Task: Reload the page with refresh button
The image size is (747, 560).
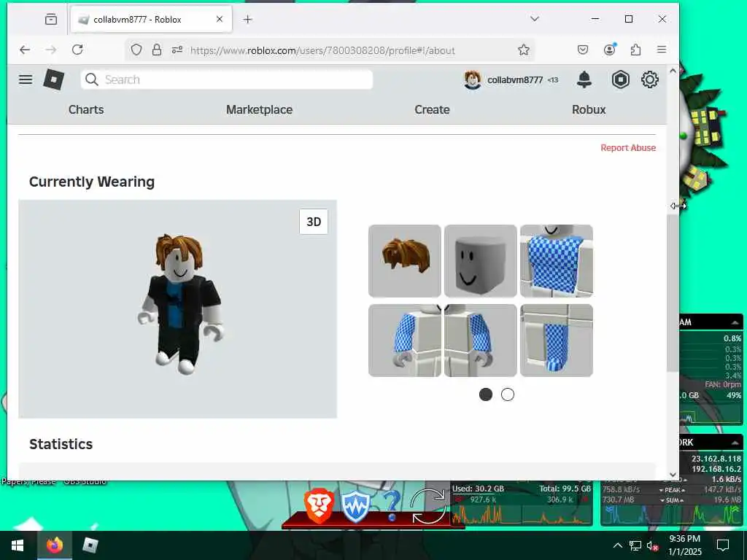Action: click(x=77, y=50)
